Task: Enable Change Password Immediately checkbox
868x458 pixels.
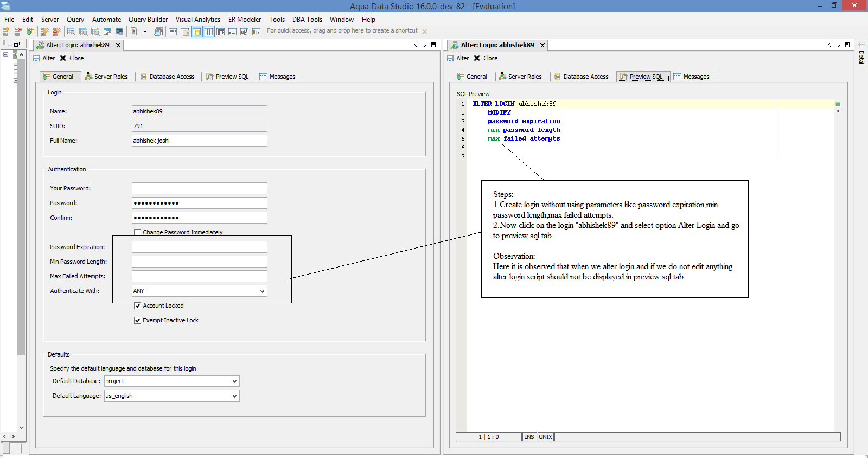Action: tap(138, 232)
